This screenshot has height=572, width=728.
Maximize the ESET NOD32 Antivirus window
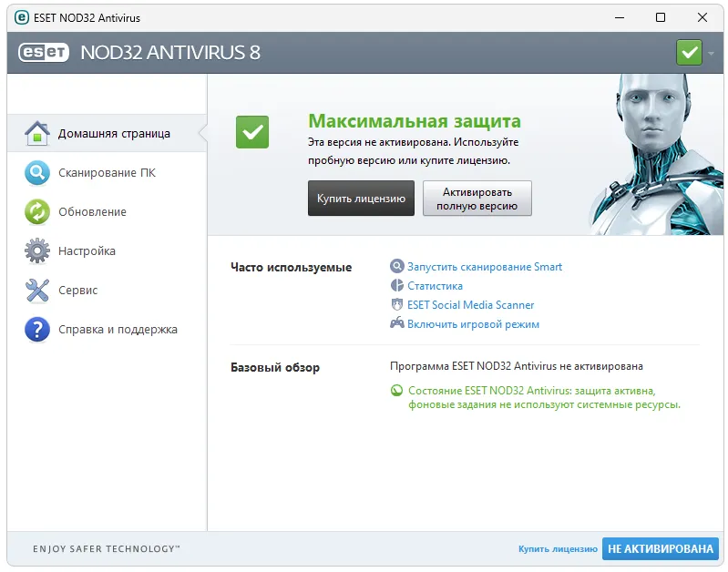coord(661,17)
